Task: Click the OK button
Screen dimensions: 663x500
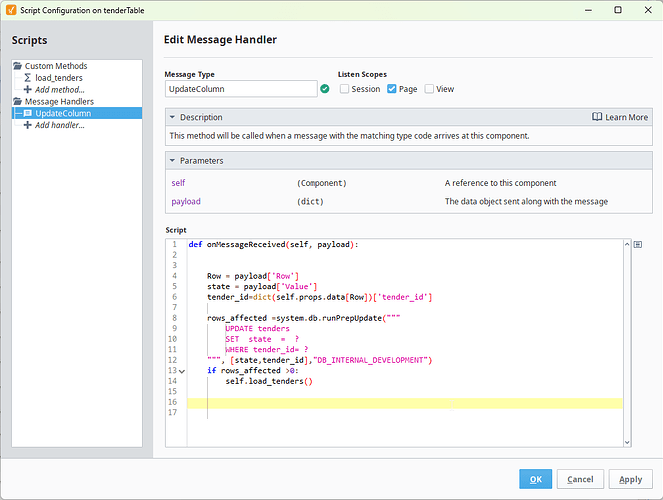Action: (535, 479)
